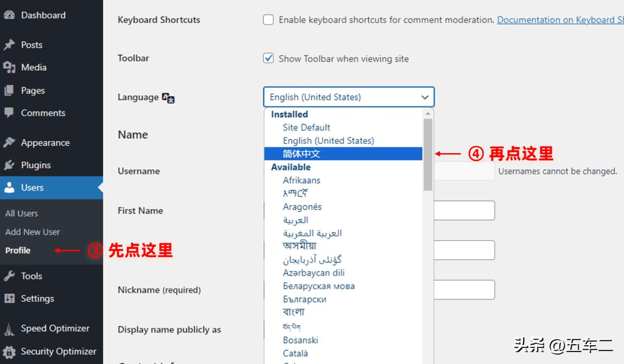
Task: Select 简体中文 from the language list
Action: click(343, 154)
